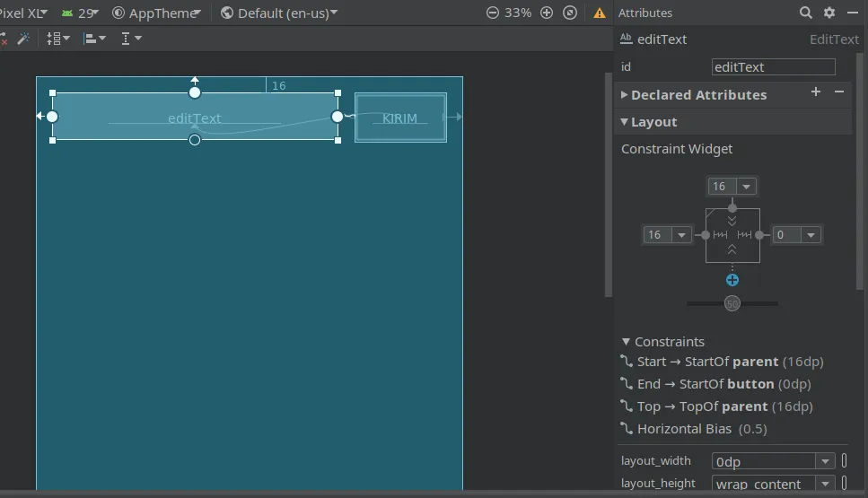This screenshot has width=868, height=498.
Task: Click the horizontal bias slider knob at 50
Action: (732, 303)
